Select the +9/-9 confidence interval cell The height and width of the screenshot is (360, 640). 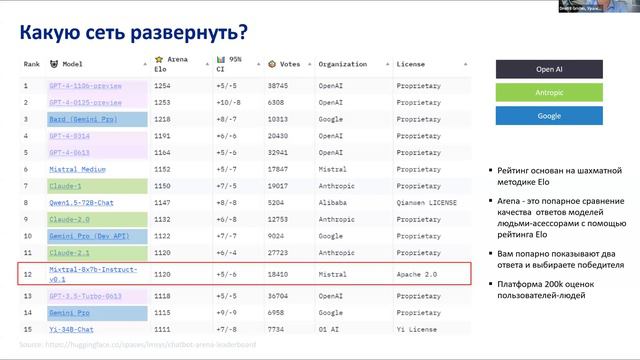pyautogui.click(x=226, y=313)
